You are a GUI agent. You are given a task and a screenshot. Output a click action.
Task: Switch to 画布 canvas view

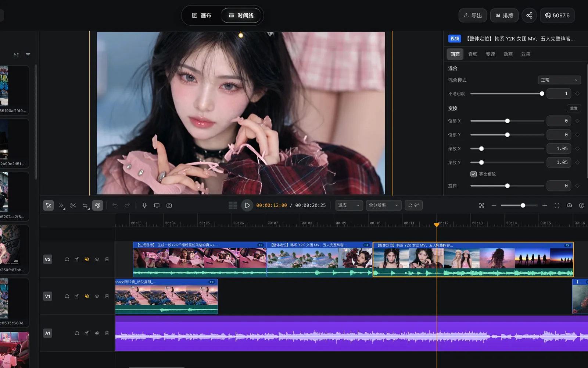tap(202, 15)
